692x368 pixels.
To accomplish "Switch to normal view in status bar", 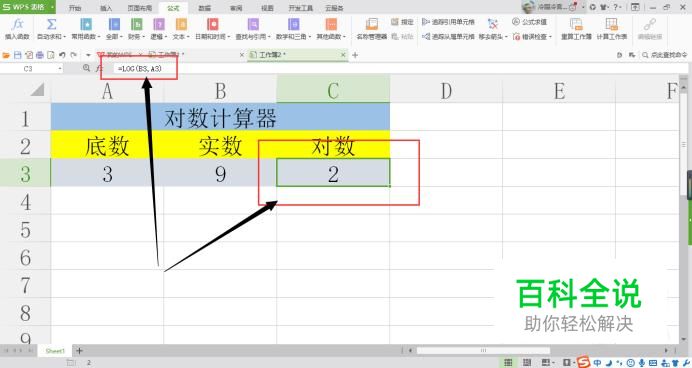I will (508, 363).
